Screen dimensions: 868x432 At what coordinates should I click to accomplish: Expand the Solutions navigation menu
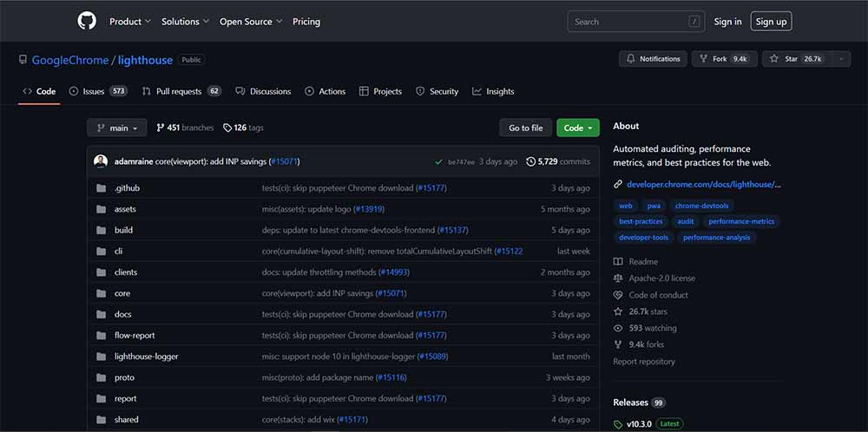coord(185,22)
